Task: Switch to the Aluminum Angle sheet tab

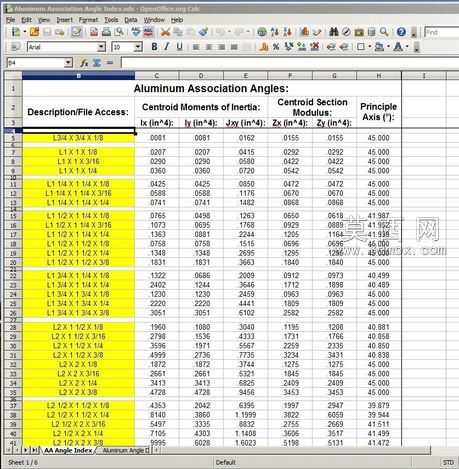Action: 125,450
